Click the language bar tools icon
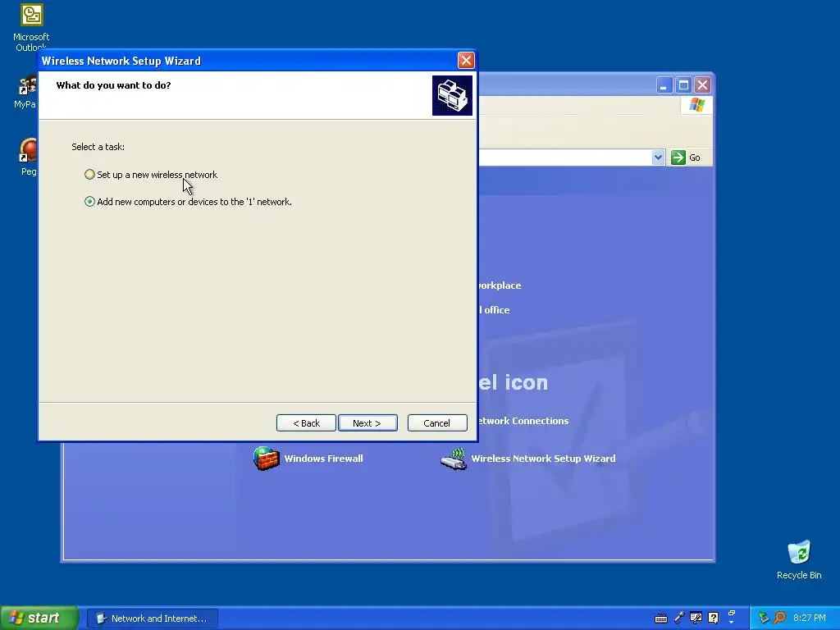Viewport: 840px width, 630px height. coord(696,619)
